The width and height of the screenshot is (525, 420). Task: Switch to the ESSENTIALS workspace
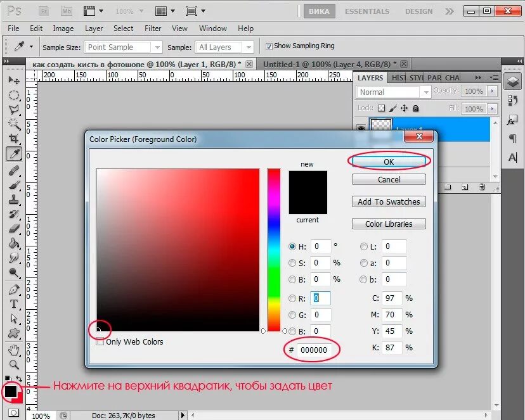coord(367,11)
